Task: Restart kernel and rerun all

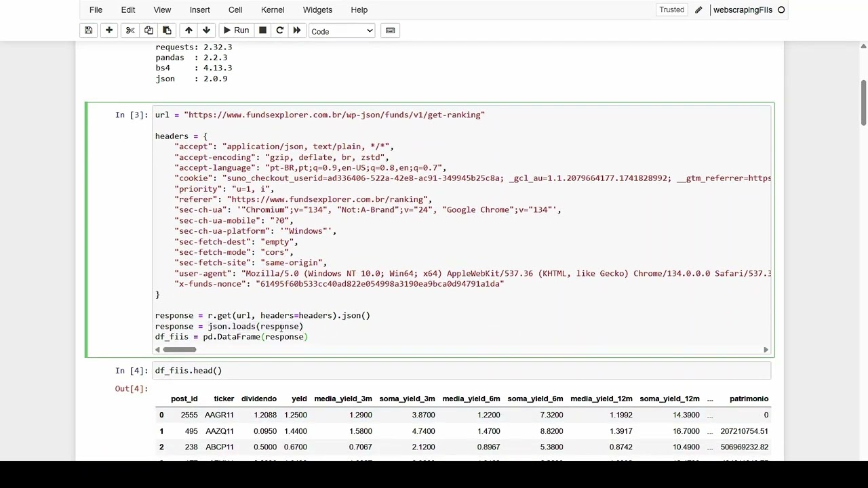Action: point(296,30)
